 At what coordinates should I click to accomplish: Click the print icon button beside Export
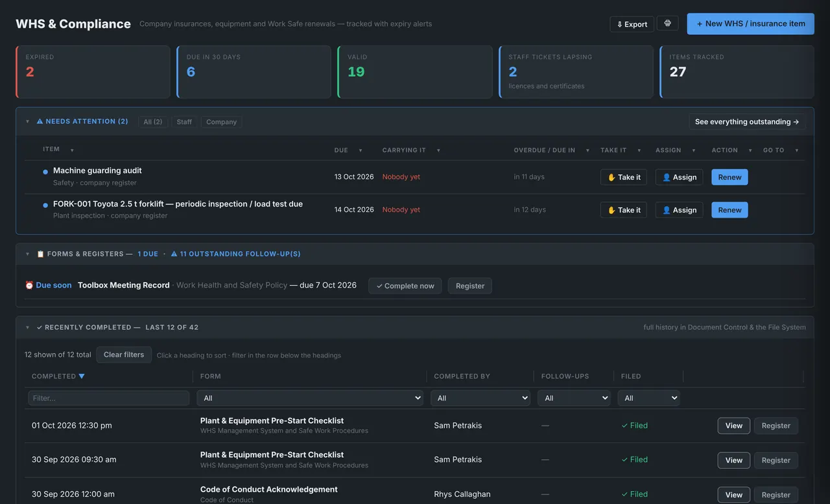668,23
